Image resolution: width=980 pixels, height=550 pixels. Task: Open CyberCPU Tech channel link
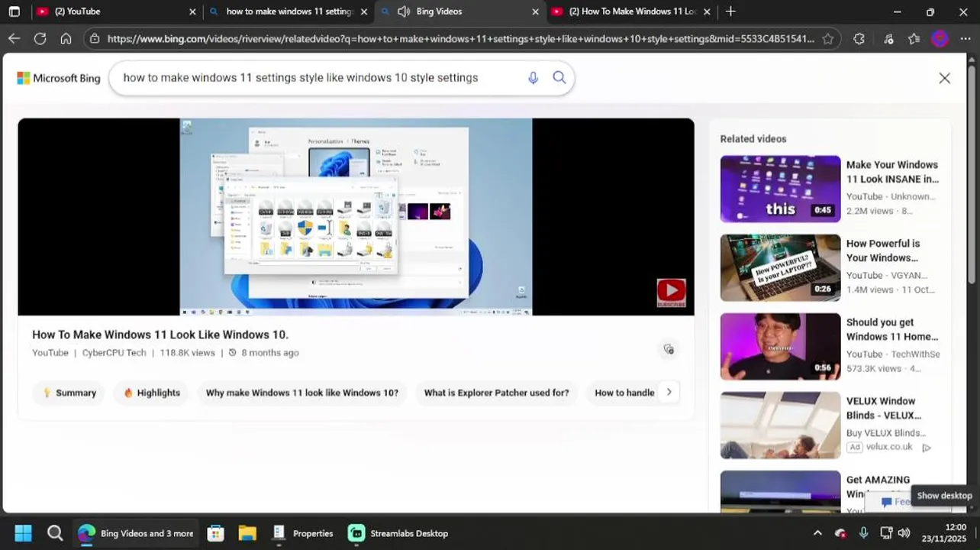(114, 353)
